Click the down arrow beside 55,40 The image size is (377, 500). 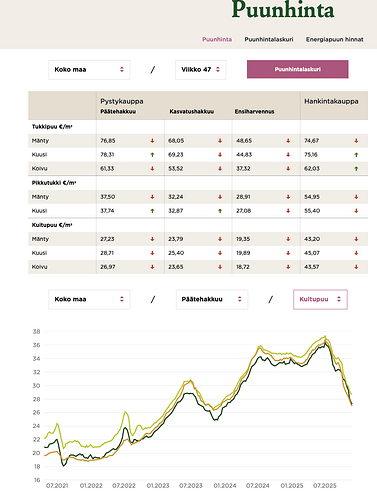point(356,211)
